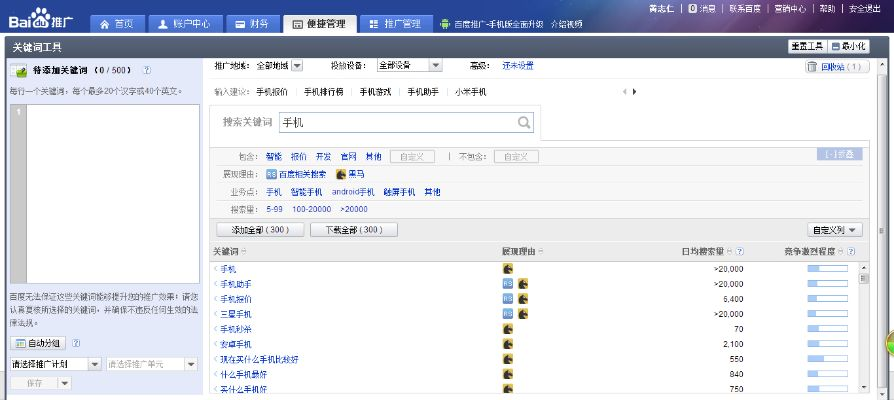The height and width of the screenshot is (400, 894).
Task: Click the help icon beside 自动分组
Action: pos(76,343)
